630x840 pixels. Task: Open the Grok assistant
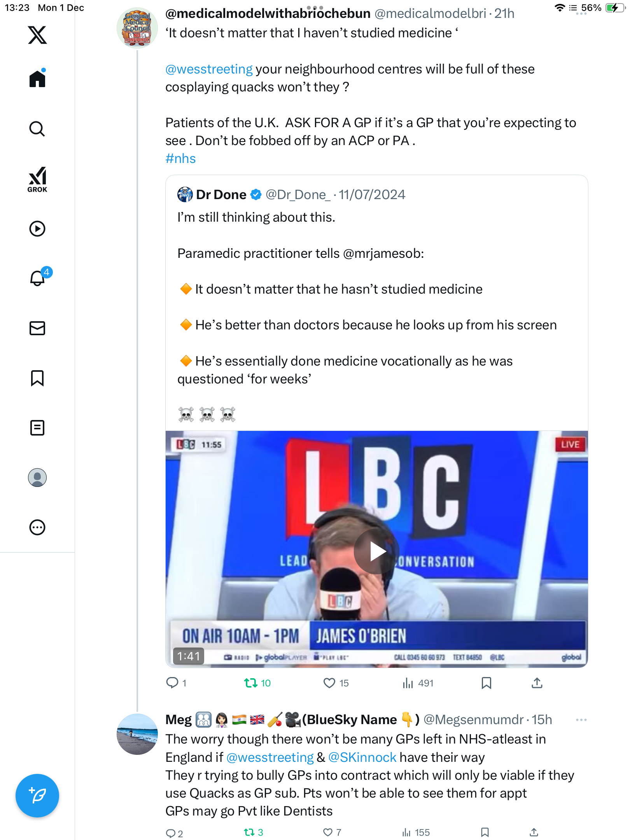pos(37,179)
